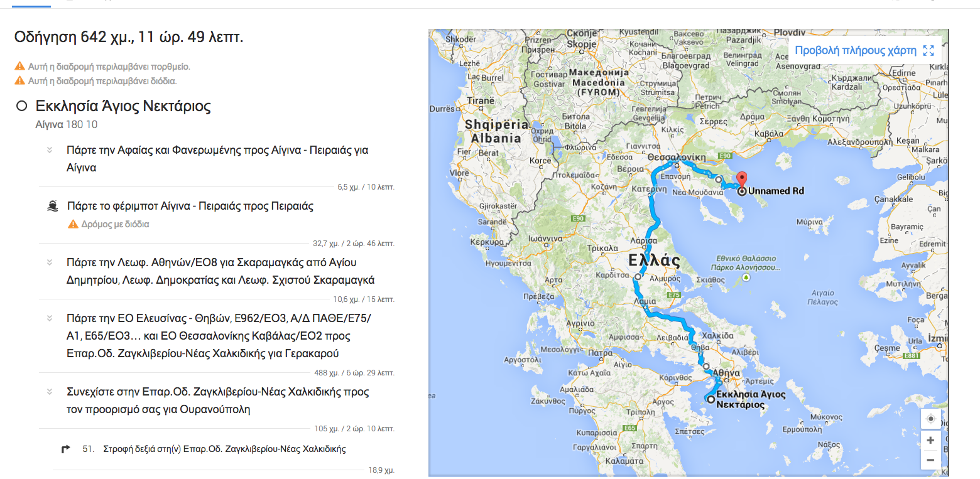Click the green Alonissos marine park icon
Screen dimensions: 980x479
[746, 277]
